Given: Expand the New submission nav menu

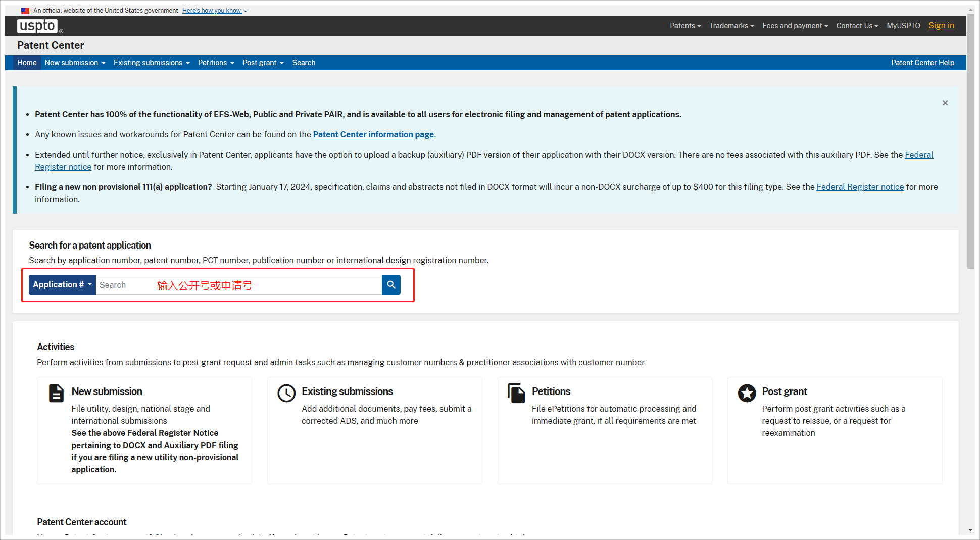Looking at the screenshot, I should [x=75, y=63].
